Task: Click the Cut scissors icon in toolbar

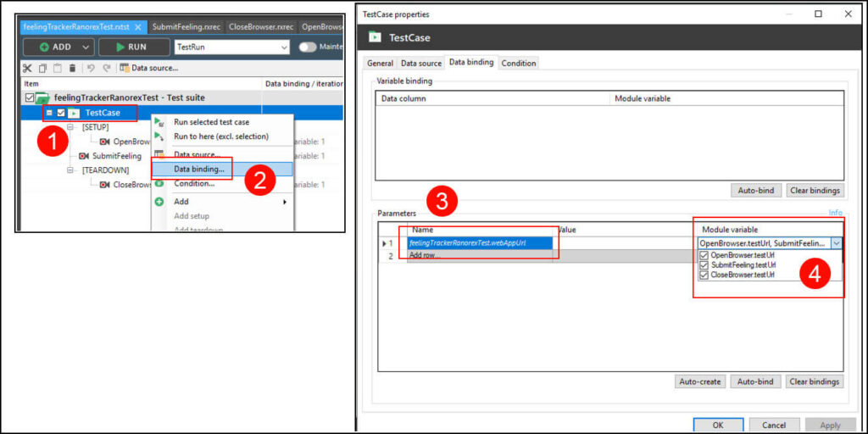Action: coord(27,68)
